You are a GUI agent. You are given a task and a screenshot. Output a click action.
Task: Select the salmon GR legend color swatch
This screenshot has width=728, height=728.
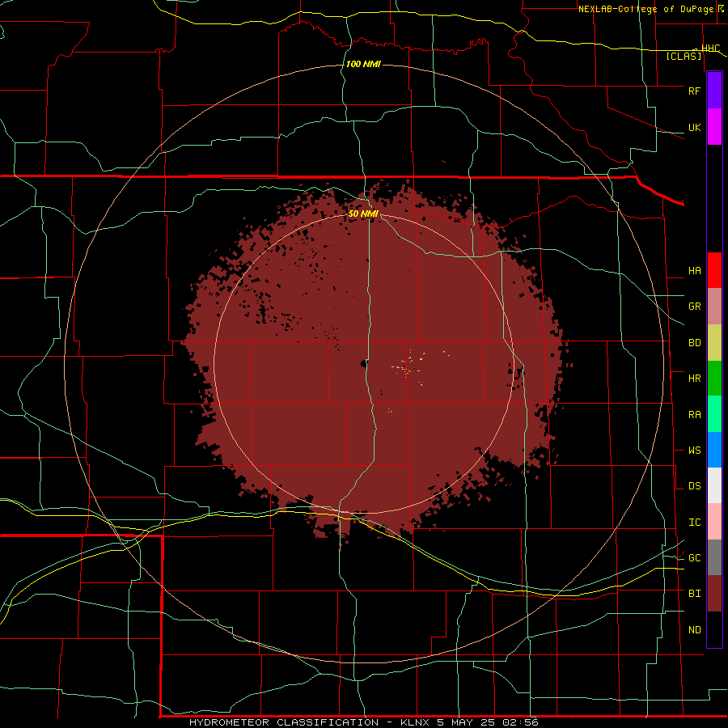click(x=714, y=307)
